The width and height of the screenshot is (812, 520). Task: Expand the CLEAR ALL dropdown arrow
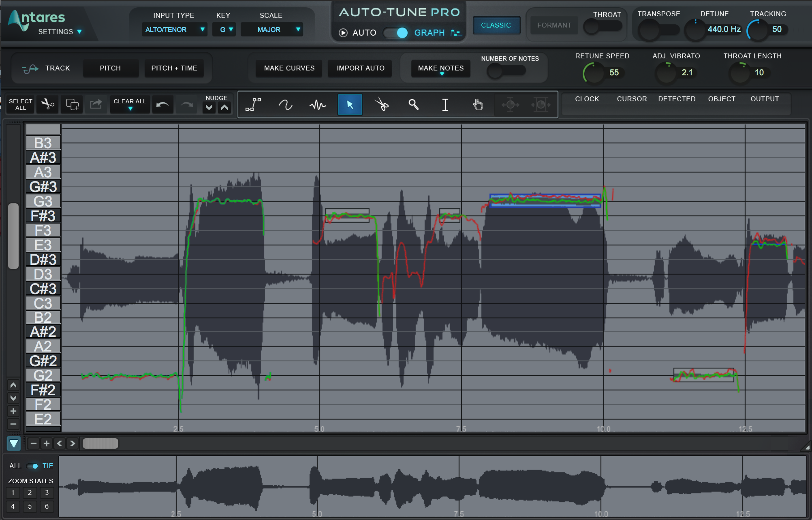point(130,108)
